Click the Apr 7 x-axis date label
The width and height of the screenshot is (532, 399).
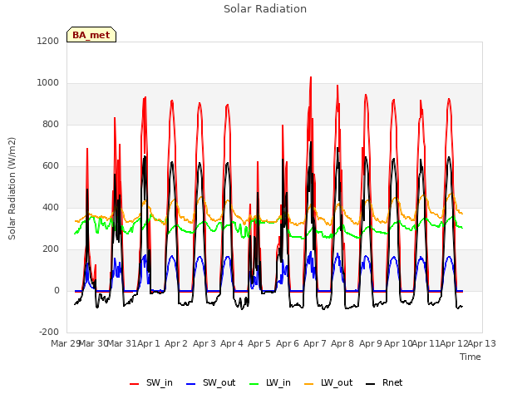pyautogui.click(x=315, y=343)
